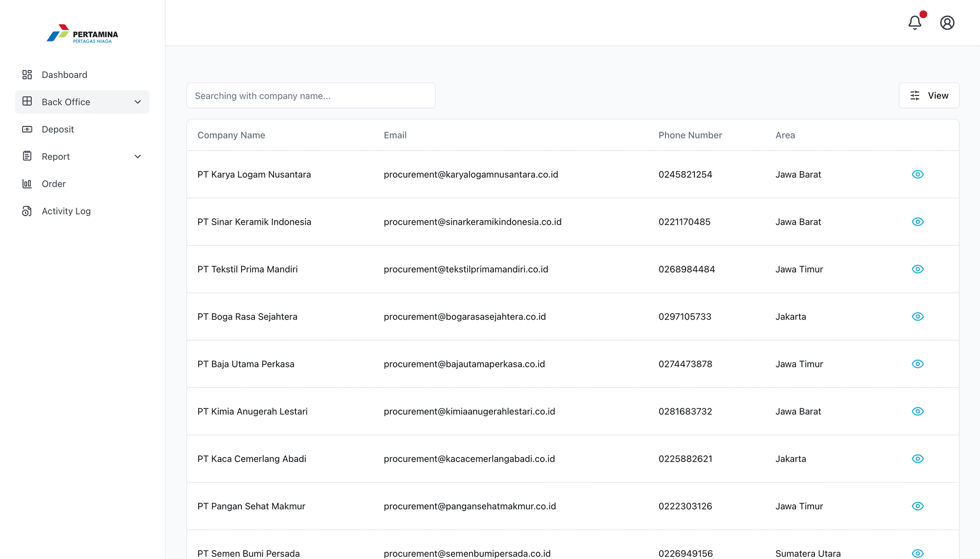Click email procurement@bajautamaperkasa.co.id
This screenshot has width=980, height=559.
click(464, 364)
